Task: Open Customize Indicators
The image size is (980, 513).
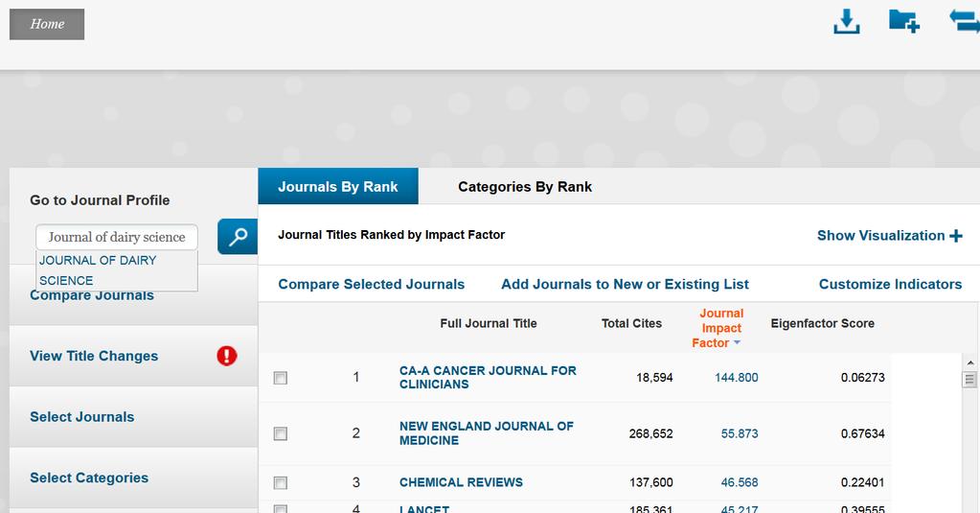Action: pyautogui.click(x=890, y=284)
